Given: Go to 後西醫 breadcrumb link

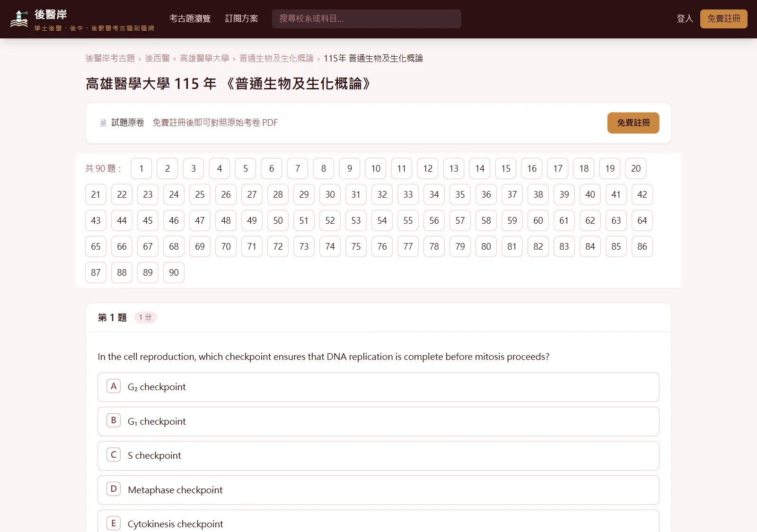Looking at the screenshot, I should point(157,58).
